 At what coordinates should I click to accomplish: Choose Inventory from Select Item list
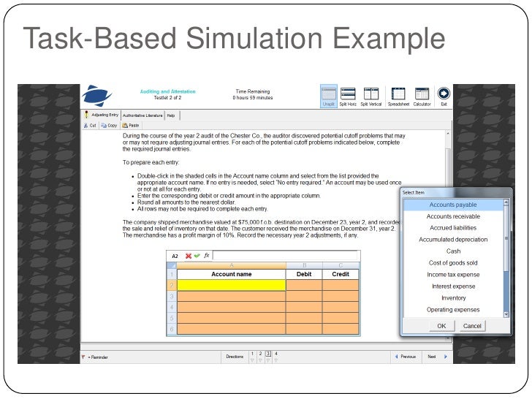[453, 298]
